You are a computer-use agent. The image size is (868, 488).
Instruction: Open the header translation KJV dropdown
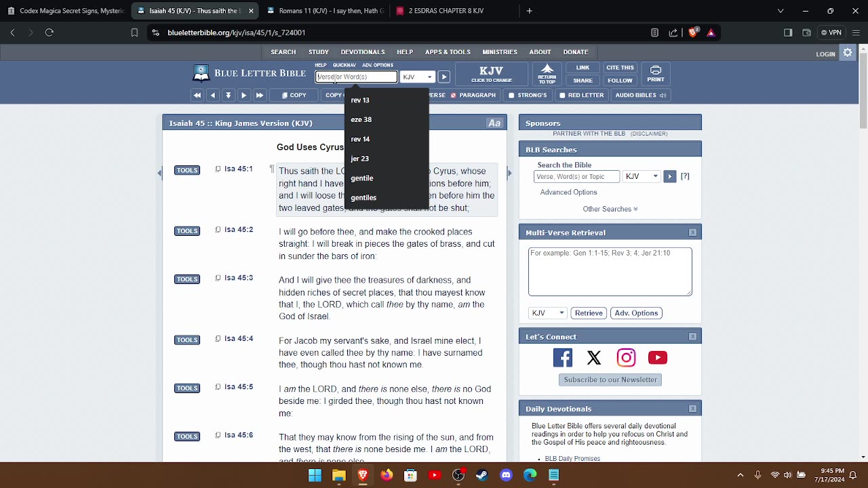click(417, 77)
